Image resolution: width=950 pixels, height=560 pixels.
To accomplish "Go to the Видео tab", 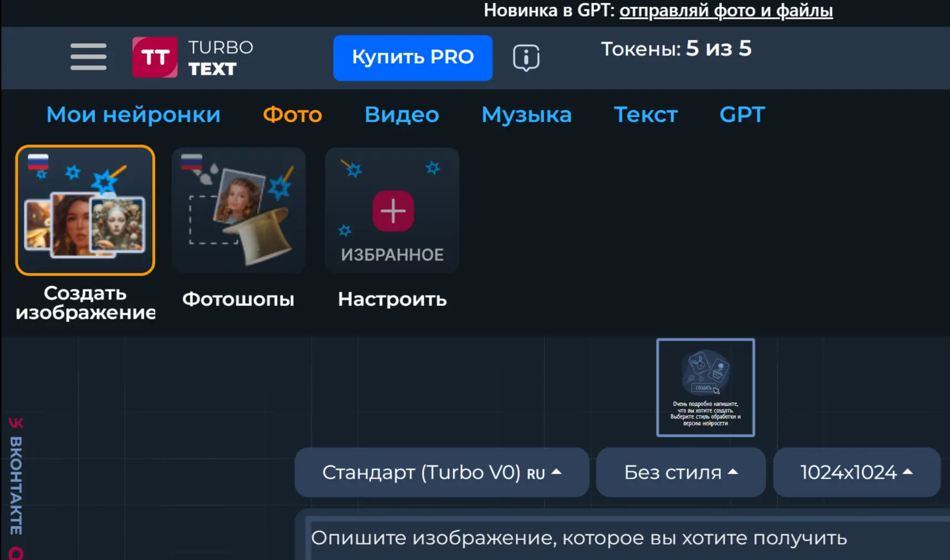I will tap(402, 115).
